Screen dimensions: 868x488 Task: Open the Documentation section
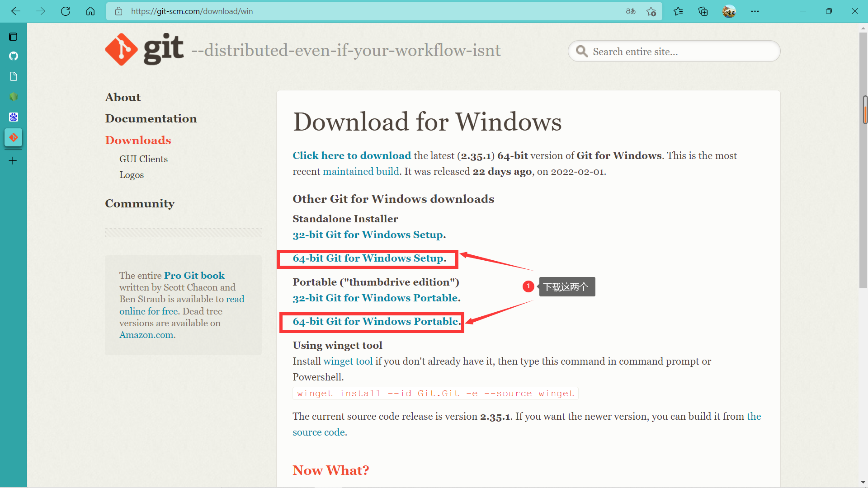(x=151, y=118)
